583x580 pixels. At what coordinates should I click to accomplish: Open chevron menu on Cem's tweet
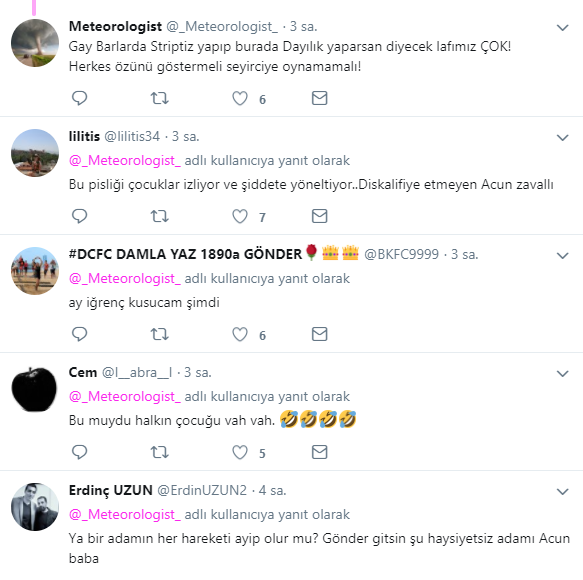click(x=563, y=373)
